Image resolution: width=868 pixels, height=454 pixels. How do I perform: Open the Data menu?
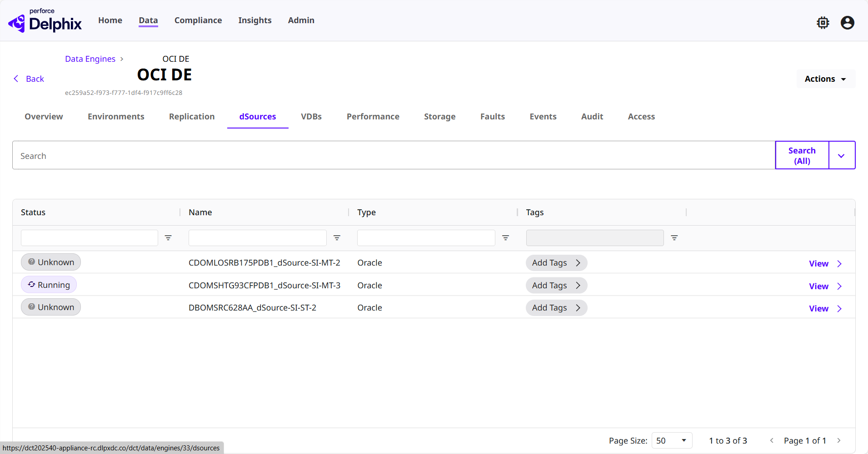tap(148, 20)
